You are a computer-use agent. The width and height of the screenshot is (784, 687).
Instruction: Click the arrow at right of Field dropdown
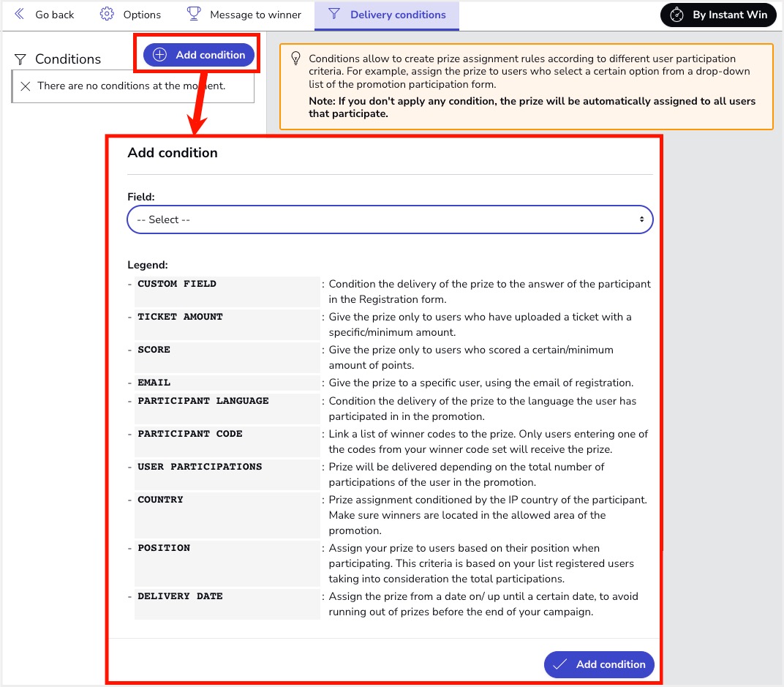point(641,219)
